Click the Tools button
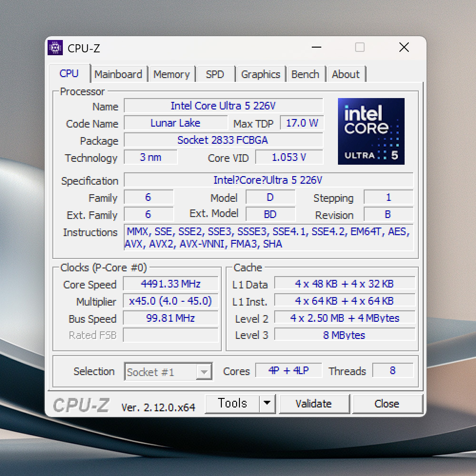Image resolution: width=476 pixels, height=476 pixels. [x=233, y=403]
